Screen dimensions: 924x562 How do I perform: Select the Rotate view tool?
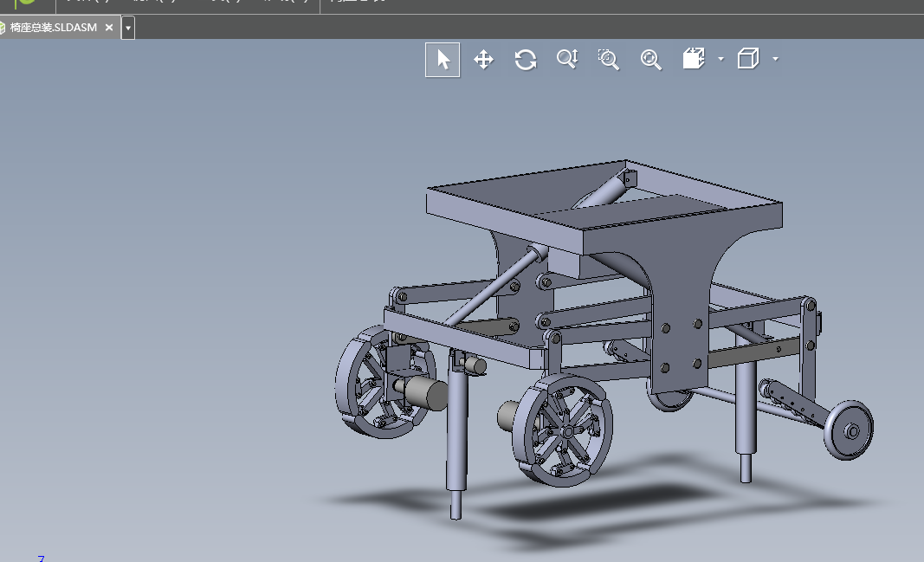tap(526, 60)
